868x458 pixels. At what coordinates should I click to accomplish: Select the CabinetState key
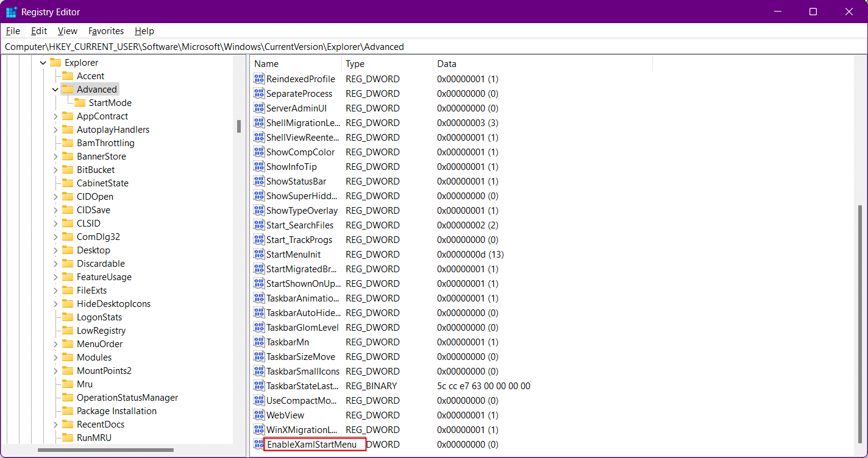(102, 183)
